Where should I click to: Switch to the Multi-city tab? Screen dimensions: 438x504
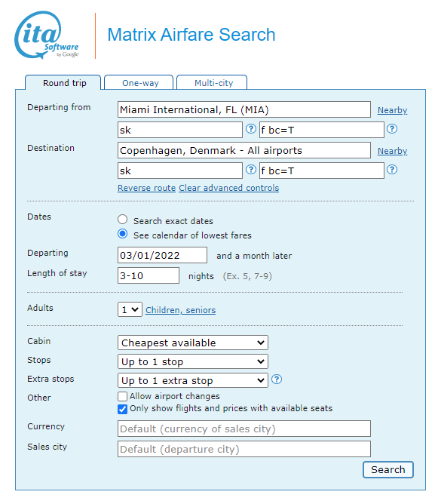[x=212, y=82]
